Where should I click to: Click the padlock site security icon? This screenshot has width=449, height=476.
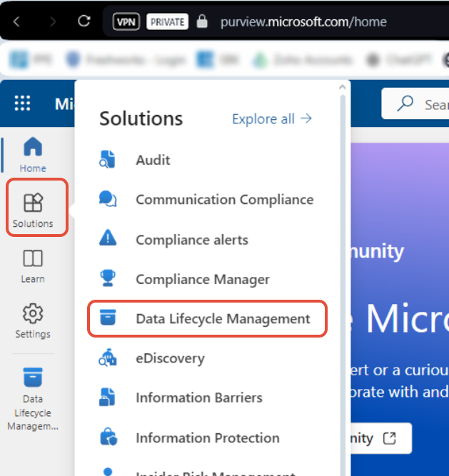point(202,21)
